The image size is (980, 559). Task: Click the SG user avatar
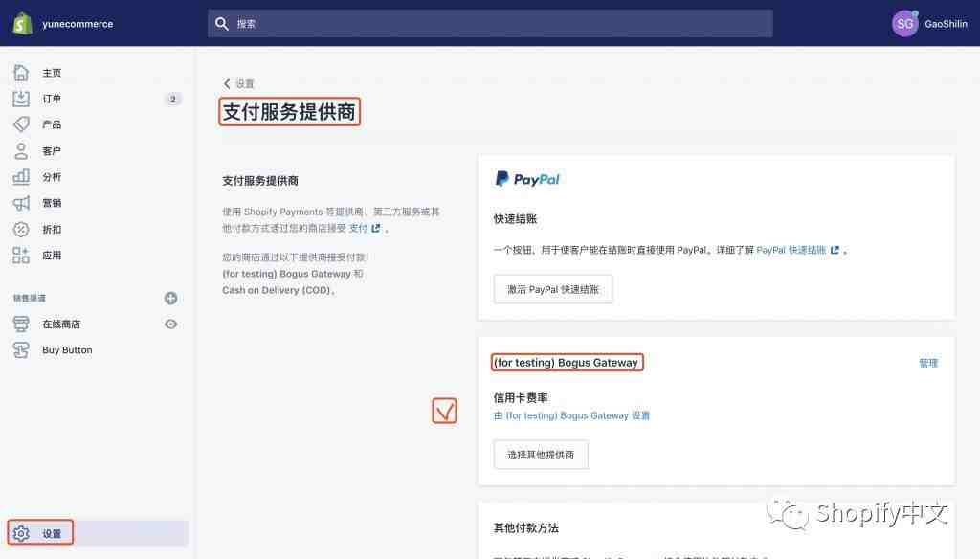(x=905, y=24)
